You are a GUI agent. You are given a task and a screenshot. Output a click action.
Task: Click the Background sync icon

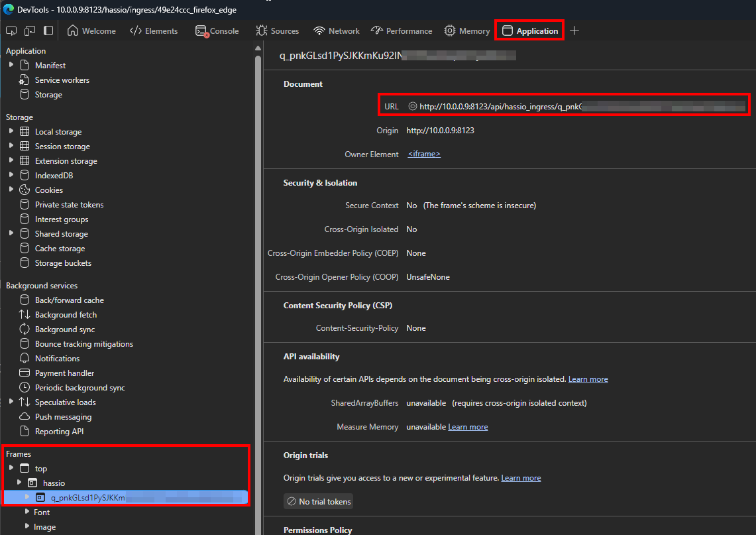click(x=25, y=329)
